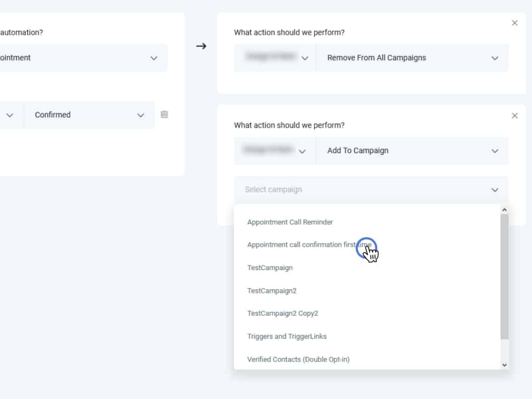Select TestCampaign2 option

click(272, 291)
